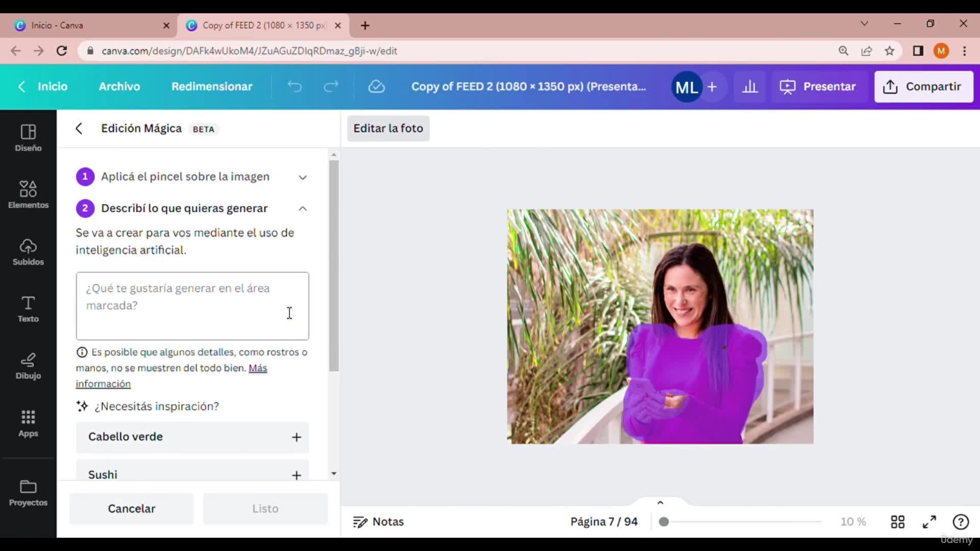980x551 pixels.
Task: Open Chrome three-dot menu
Action: 964,51
